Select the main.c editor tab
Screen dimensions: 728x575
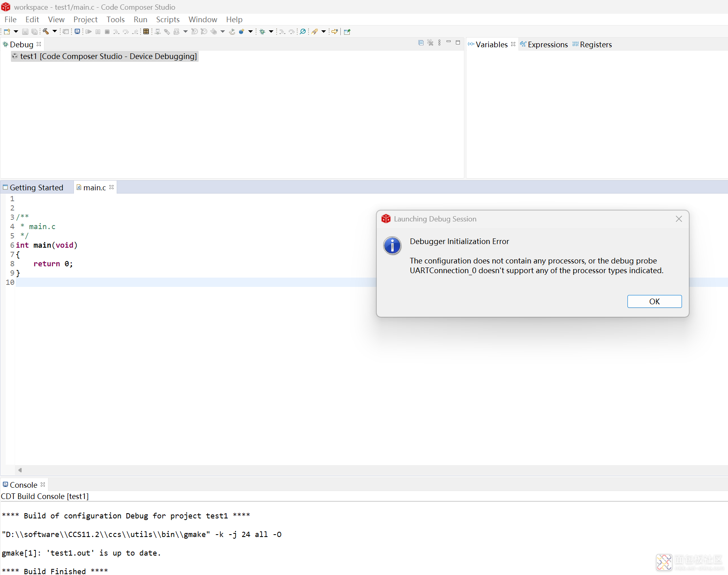pyautogui.click(x=94, y=187)
